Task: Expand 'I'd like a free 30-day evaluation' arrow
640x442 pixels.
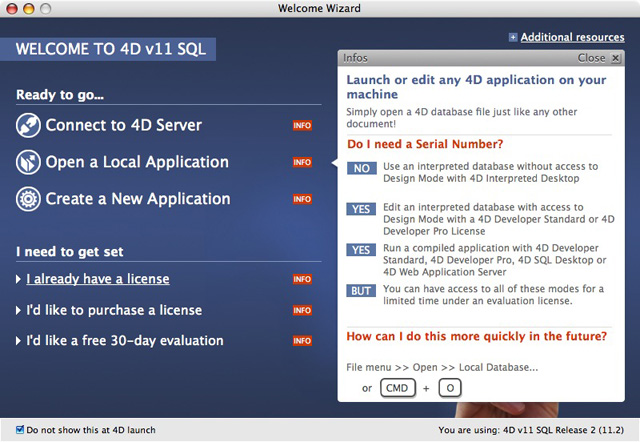Action: [x=19, y=341]
